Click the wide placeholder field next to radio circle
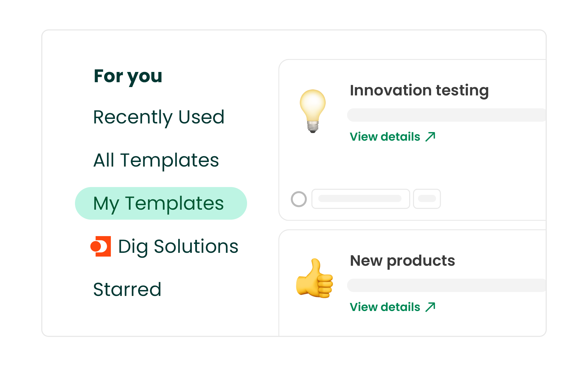Image resolution: width=588 pixels, height=366 pixels. click(360, 199)
